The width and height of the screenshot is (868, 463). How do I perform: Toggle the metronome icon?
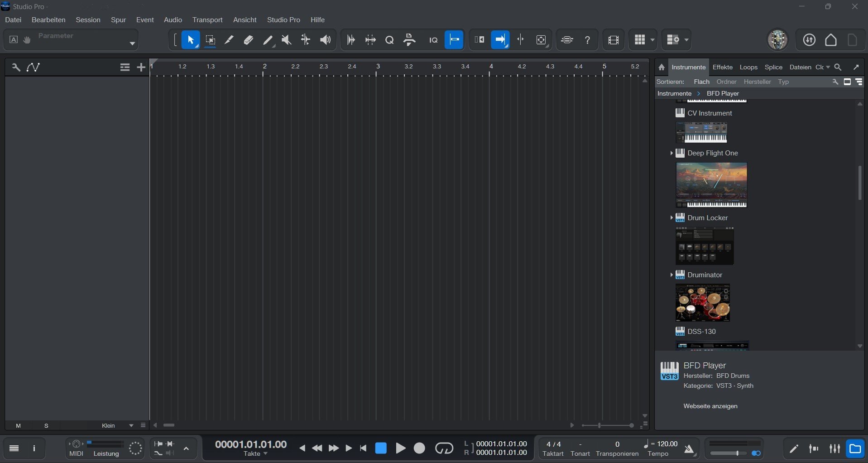tap(689, 449)
